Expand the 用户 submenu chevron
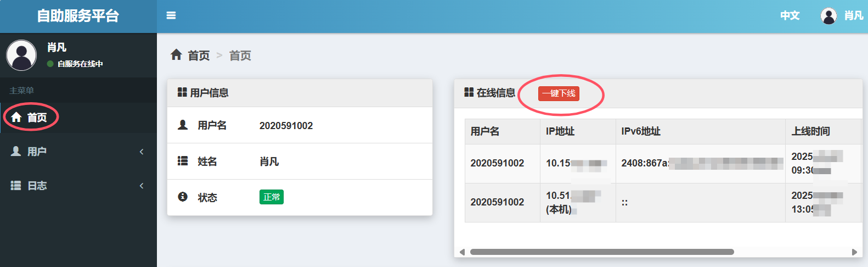 coord(142,152)
